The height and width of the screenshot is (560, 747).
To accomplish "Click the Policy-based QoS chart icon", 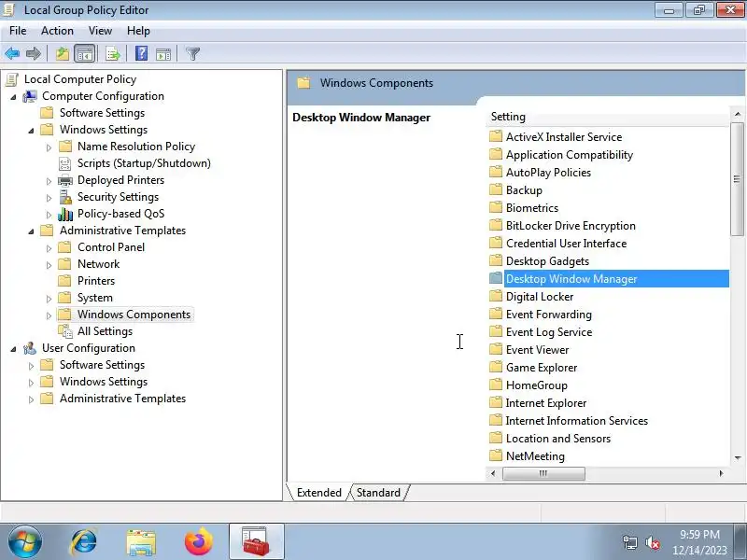I will pyautogui.click(x=65, y=215).
